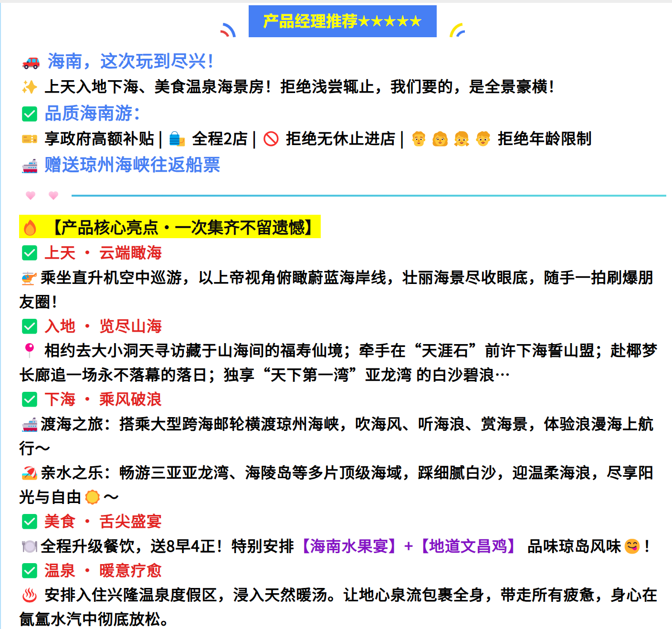The height and width of the screenshot is (629, 672).
Task: Click the dinner plate icon before 全程升级餐饮
Action: tap(29, 546)
